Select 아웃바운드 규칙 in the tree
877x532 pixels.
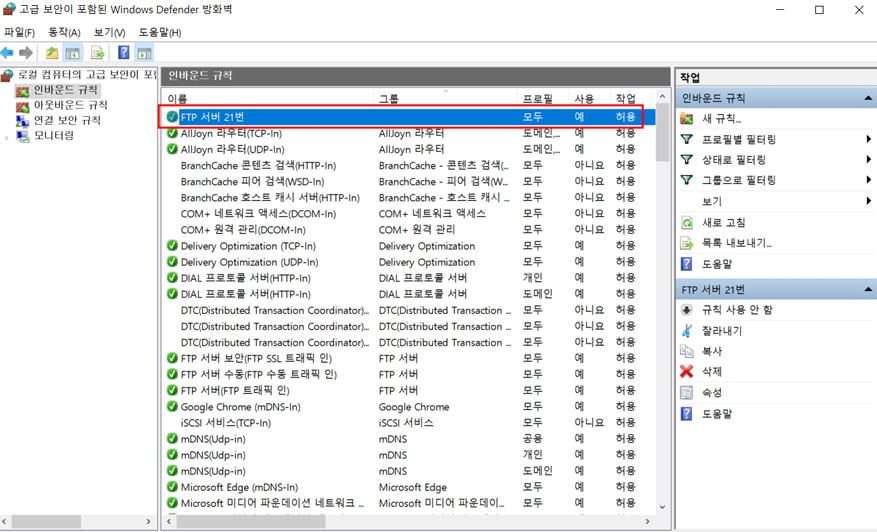tap(70, 105)
